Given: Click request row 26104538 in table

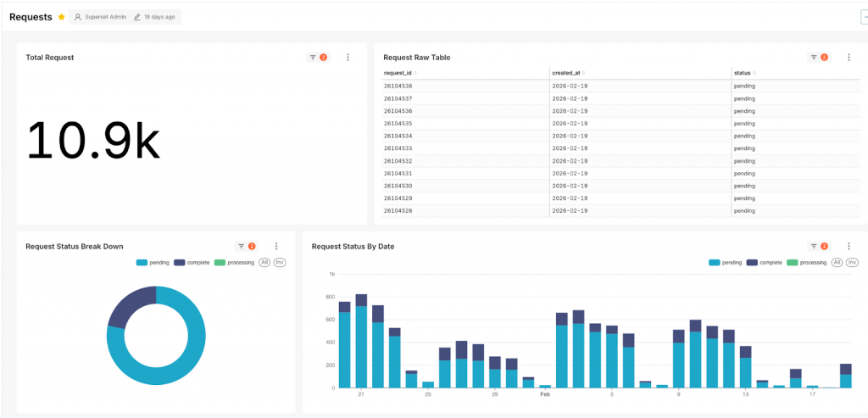Looking at the screenshot, I should pyautogui.click(x=398, y=86).
